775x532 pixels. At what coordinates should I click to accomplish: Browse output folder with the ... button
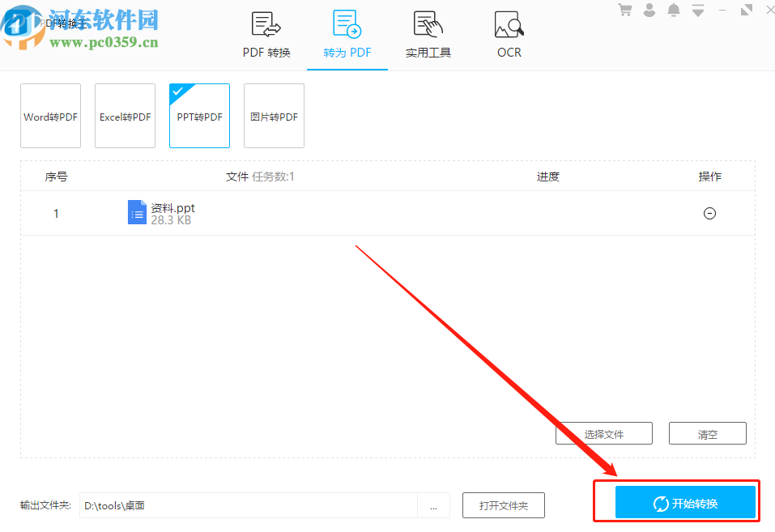click(434, 505)
